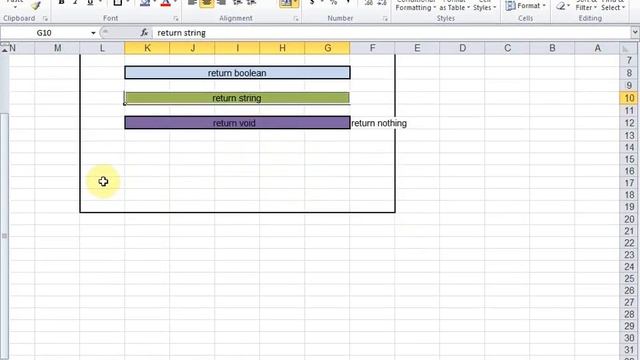The width and height of the screenshot is (640, 360).
Task: Select row 12 header
Action: pos(629,123)
